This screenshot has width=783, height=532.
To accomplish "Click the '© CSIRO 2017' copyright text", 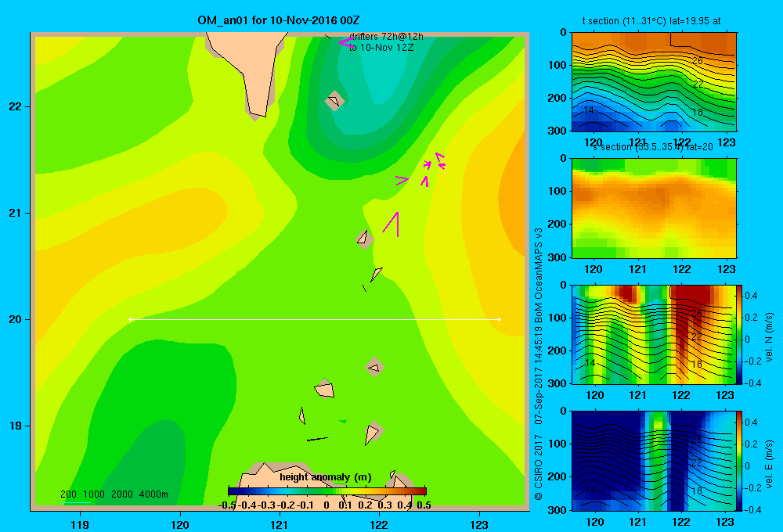I will [x=539, y=467].
